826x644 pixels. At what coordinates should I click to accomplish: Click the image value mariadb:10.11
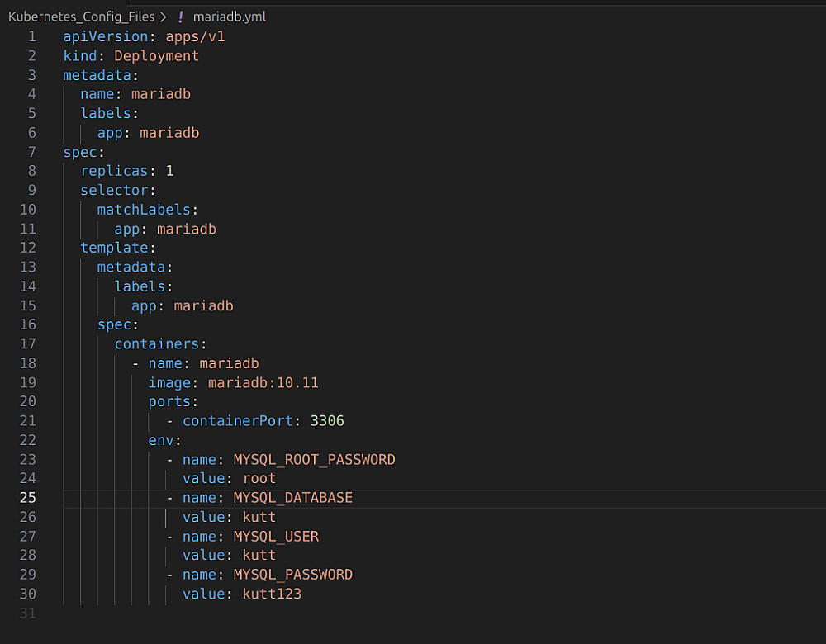tap(263, 382)
